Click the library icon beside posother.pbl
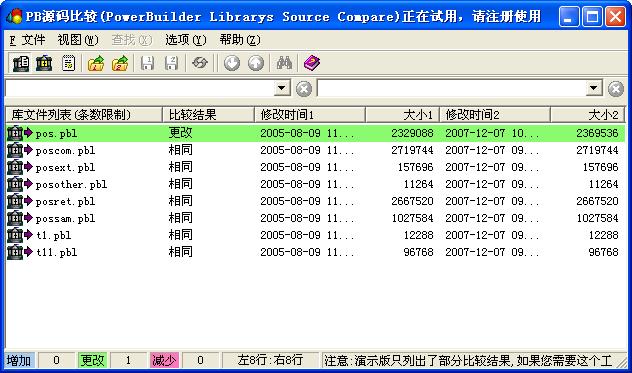Viewport: 632px width, 373px height. point(15,184)
